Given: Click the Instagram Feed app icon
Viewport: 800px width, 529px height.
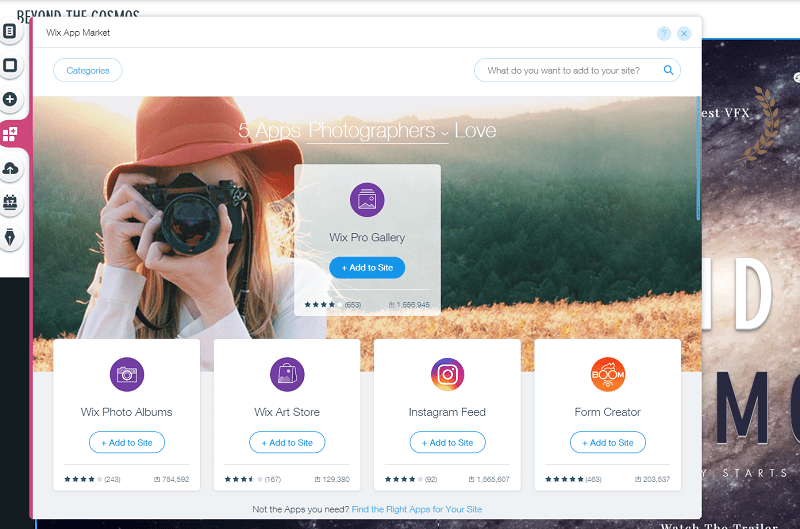Looking at the screenshot, I should (x=447, y=374).
